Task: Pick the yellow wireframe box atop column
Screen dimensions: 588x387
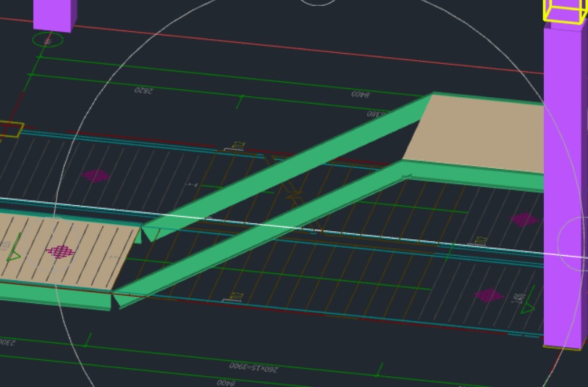Action: 565,12
